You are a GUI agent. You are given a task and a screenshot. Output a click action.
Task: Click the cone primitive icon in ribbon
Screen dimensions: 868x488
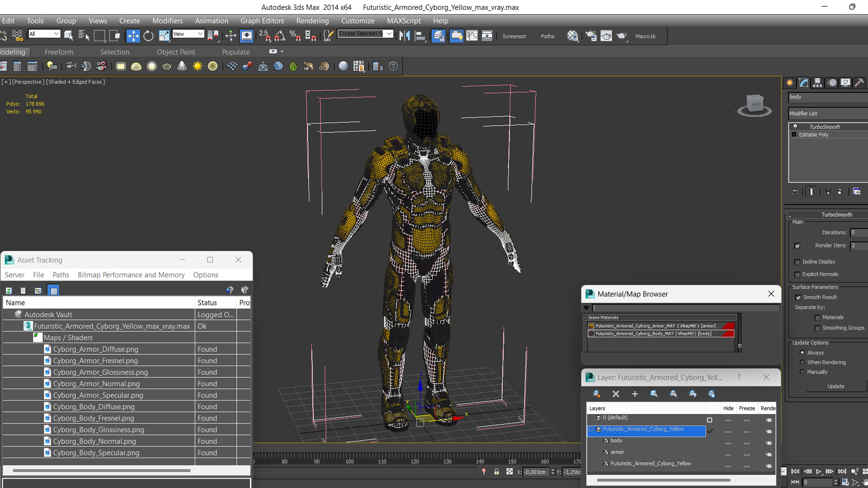tap(182, 66)
